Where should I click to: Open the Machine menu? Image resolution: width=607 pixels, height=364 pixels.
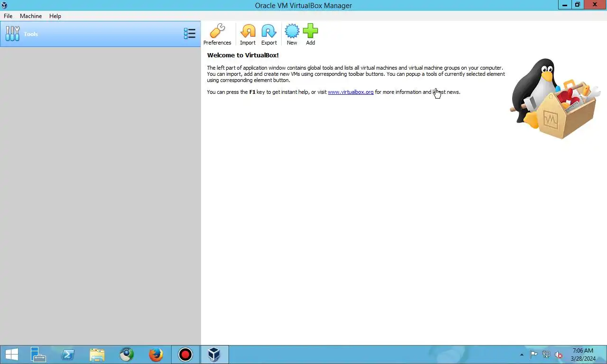(31, 16)
